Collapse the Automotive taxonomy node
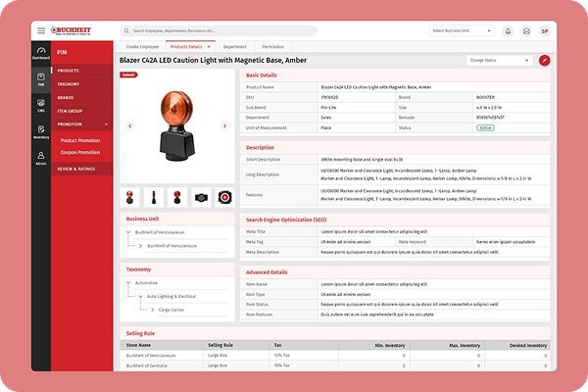 [128, 283]
